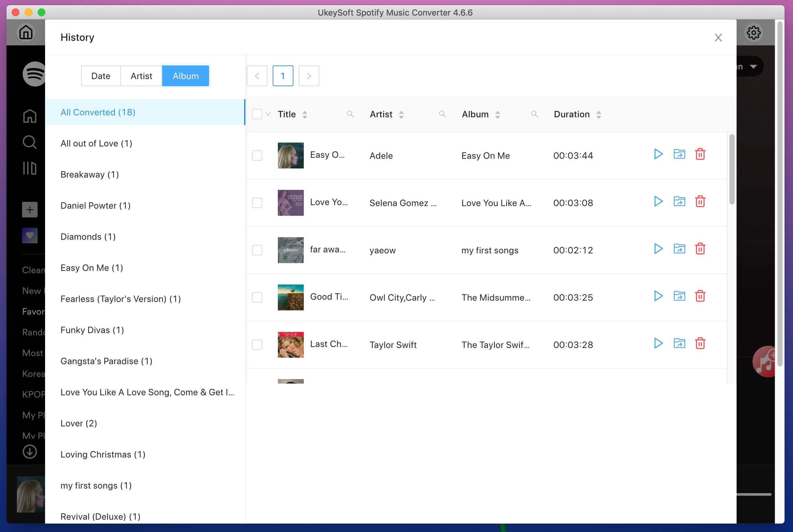Select Diamonds (1) album

pos(145,237)
